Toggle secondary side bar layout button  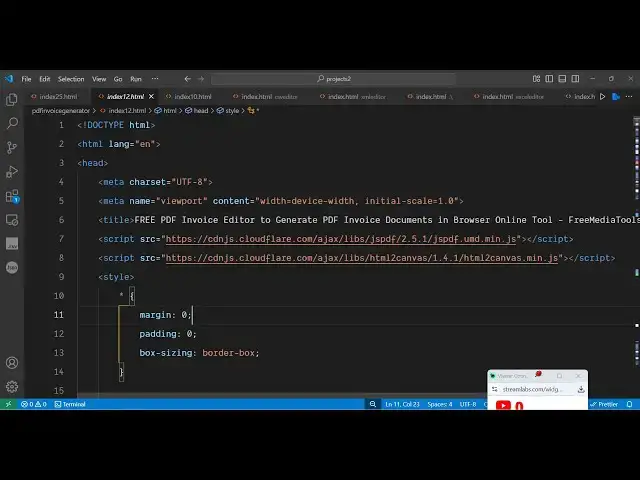tap(575, 79)
